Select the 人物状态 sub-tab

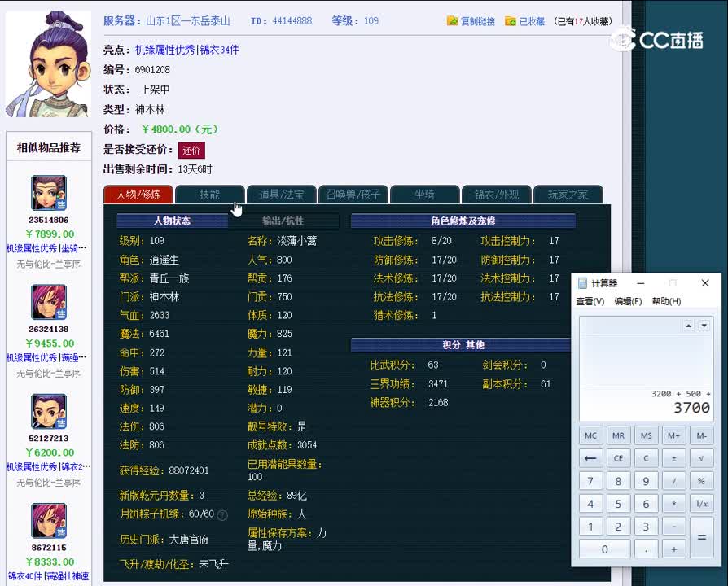click(x=173, y=221)
